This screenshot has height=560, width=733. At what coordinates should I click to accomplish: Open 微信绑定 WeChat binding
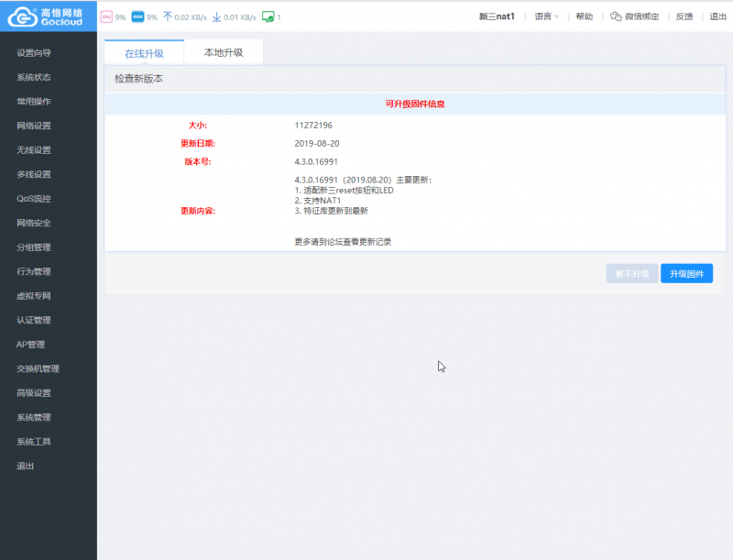tap(642, 16)
